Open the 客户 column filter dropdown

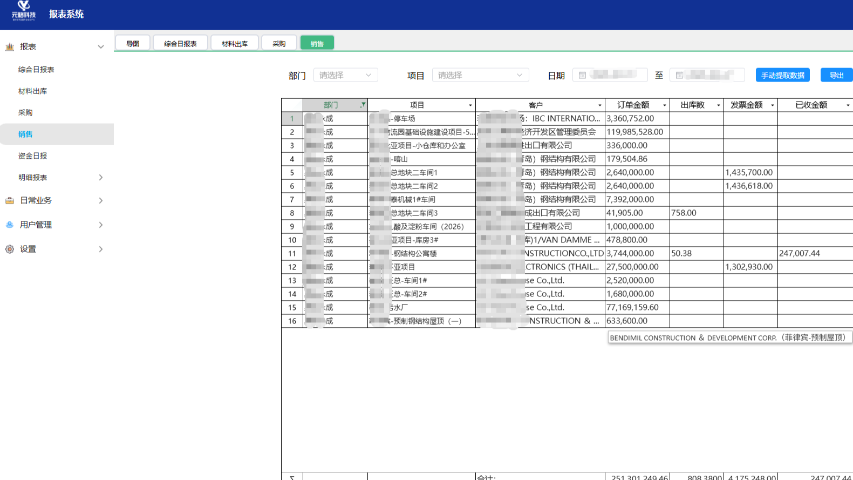tap(599, 105)
